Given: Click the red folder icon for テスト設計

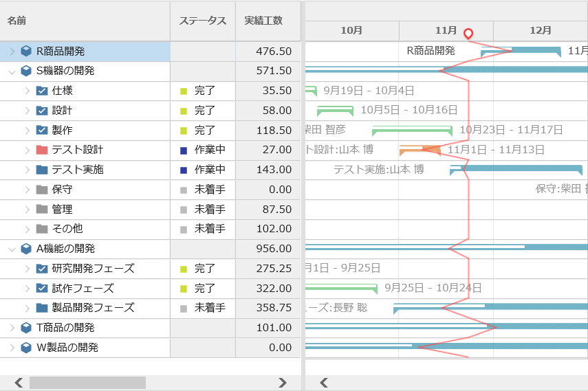Looking at the screenshot, I should [x=42, y=150].
